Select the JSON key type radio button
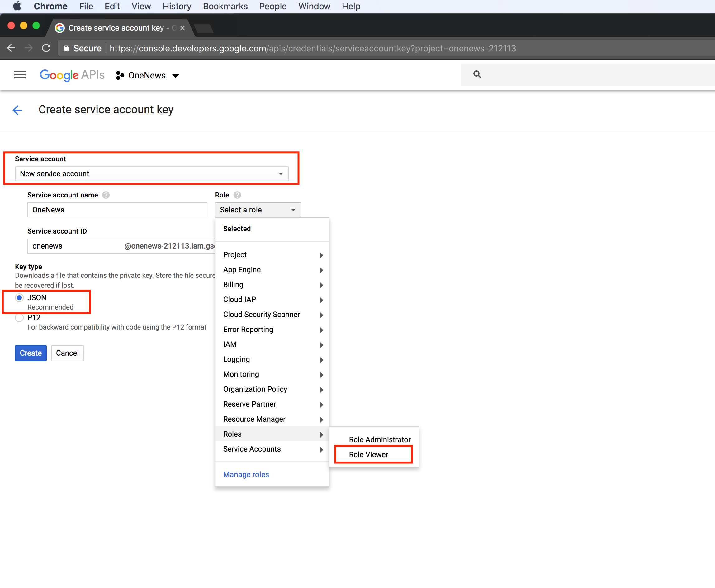 [19, 298]
